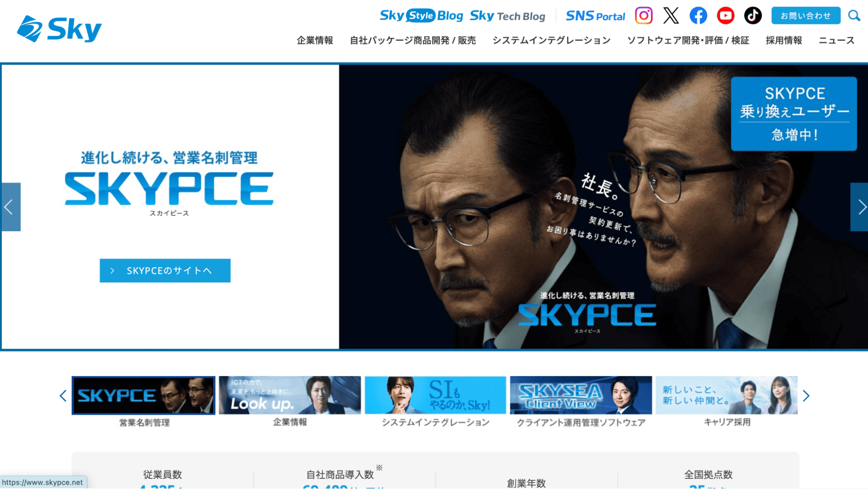
Task: Click SKYPCEのサイトへ button
Action: (165, 271)
